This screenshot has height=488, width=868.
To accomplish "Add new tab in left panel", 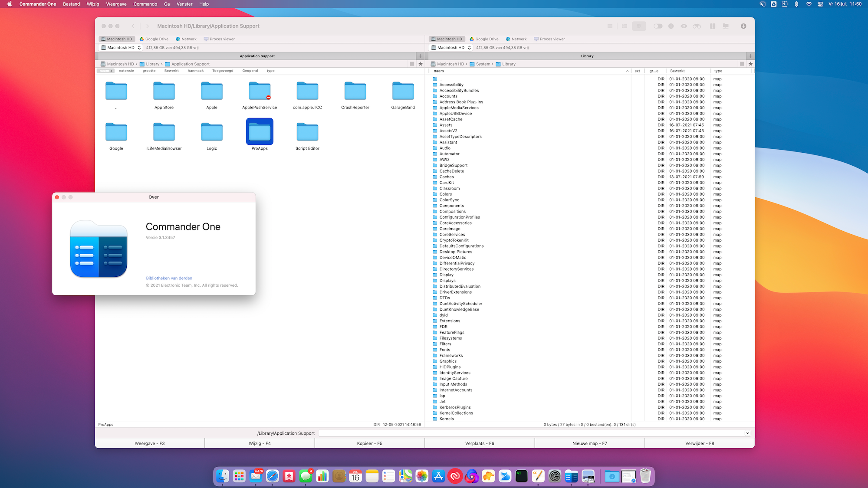I will [420, 56].
